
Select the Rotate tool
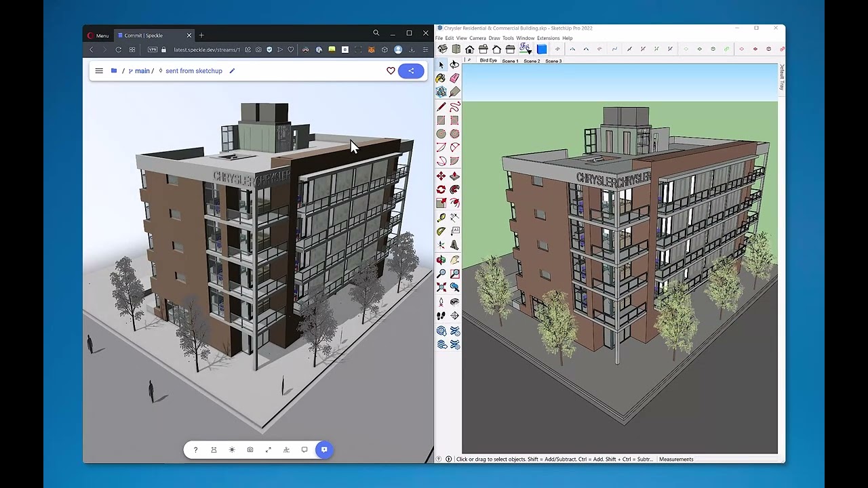[441, 190]
